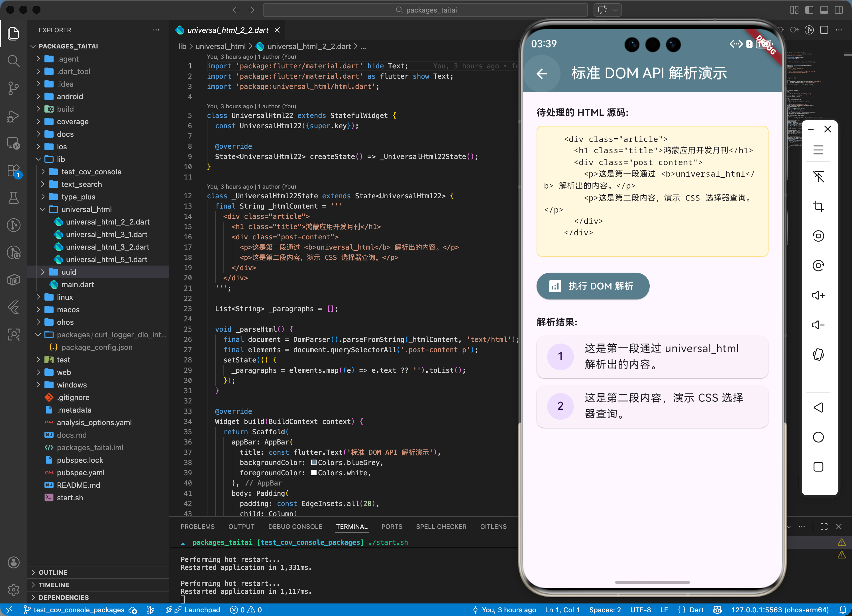Toggle the secondary side bar layout
The height and width of the screenshot is (616, 852).
point(839,10)
